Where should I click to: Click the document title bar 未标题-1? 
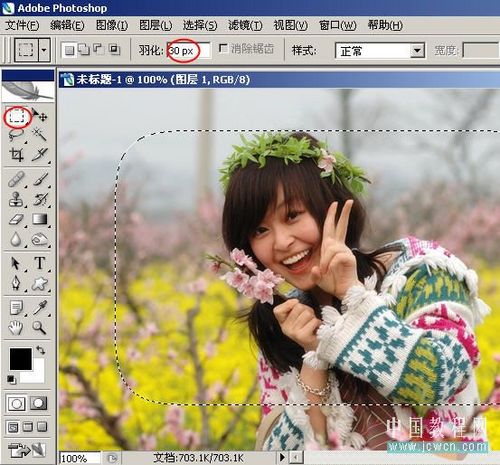click(x=279, y=80)
